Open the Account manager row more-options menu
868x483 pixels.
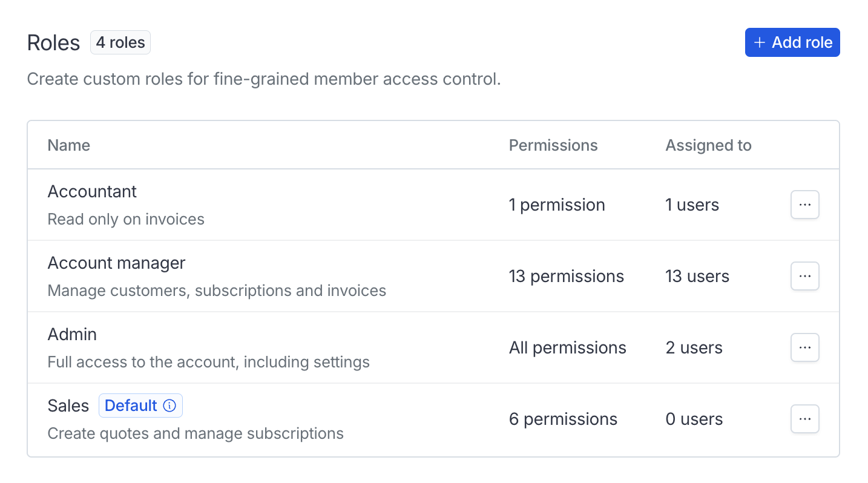click(804, 276)
